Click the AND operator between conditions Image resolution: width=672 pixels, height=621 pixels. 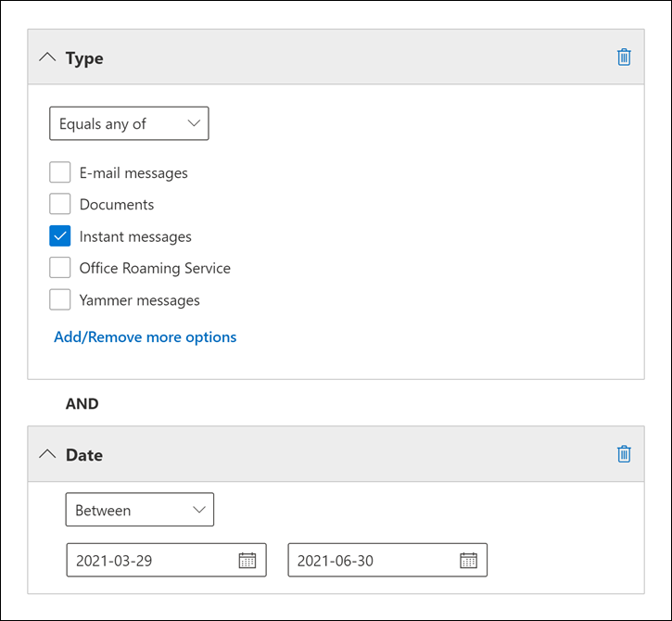tap(82, 404)
